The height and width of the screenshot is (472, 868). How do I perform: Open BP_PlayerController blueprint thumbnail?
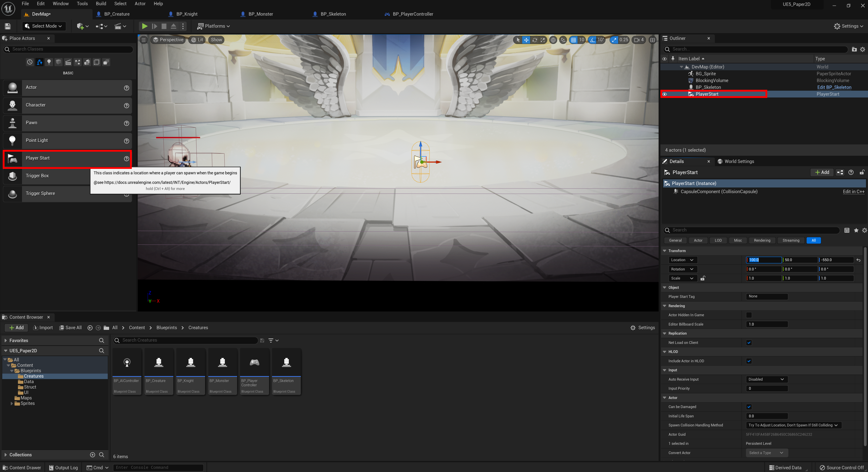254,372
